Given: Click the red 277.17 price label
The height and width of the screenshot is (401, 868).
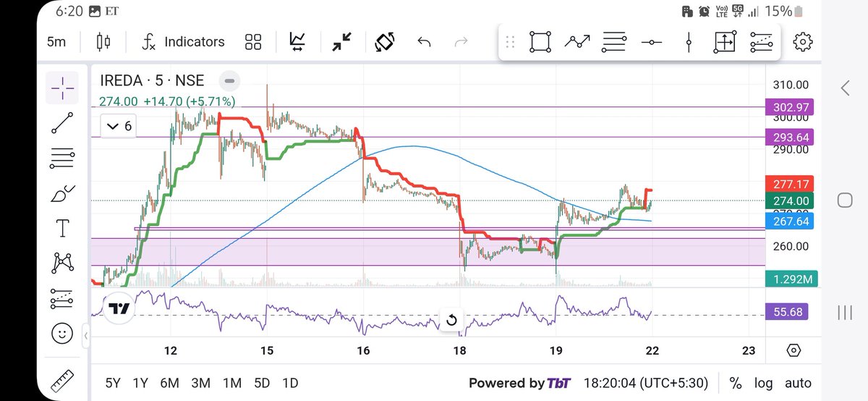Looking at the screenshot, I should (789, 184).
